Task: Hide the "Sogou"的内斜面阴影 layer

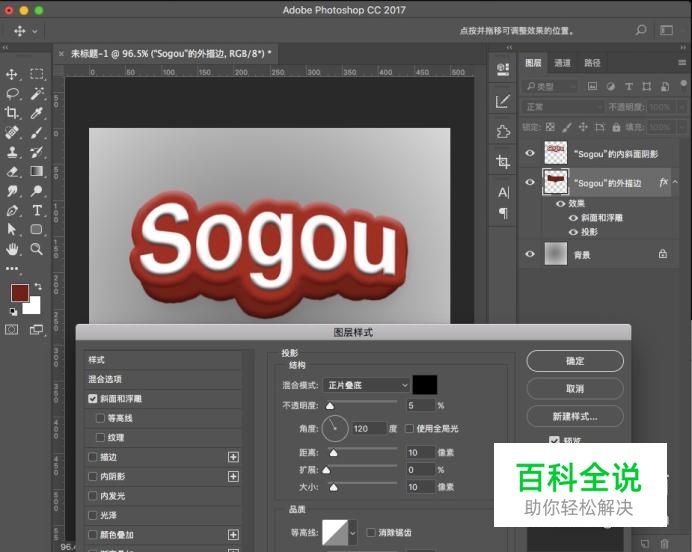Action: click(530, 153)
